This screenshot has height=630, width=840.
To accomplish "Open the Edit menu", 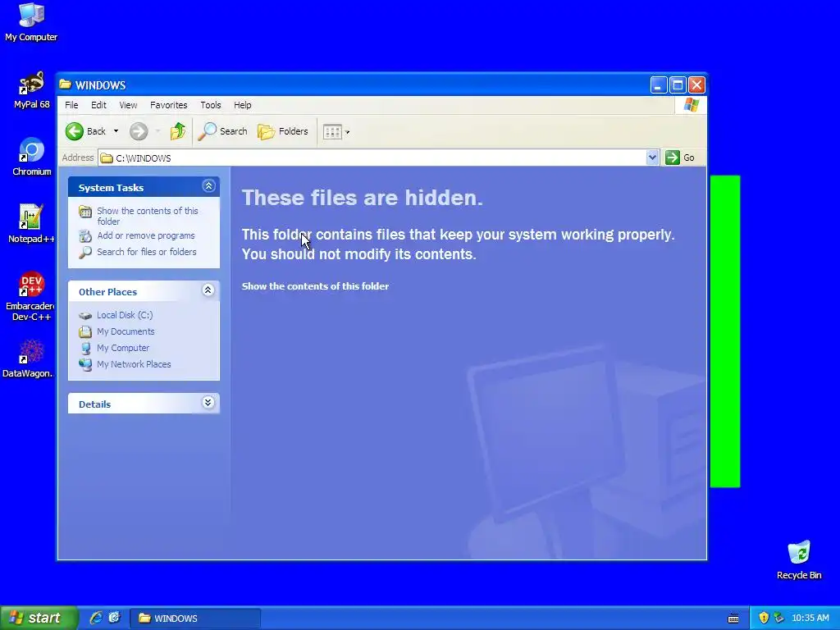I will click(98, 105).
